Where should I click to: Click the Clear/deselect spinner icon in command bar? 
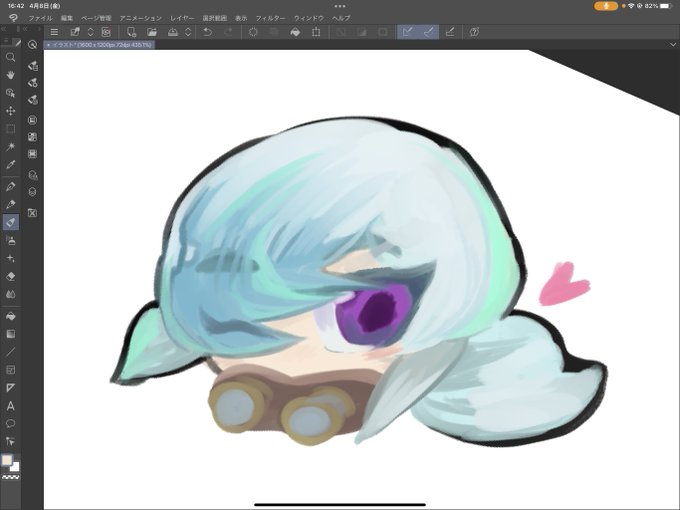[253, 32]
